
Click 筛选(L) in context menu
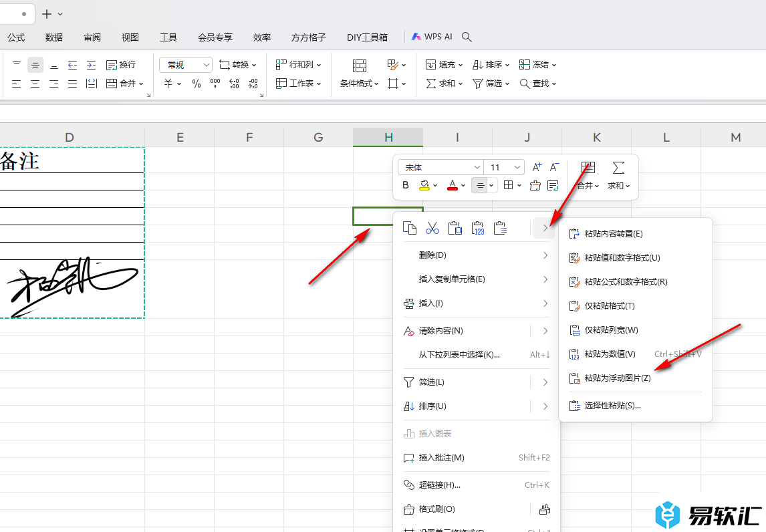pos(431,382)
